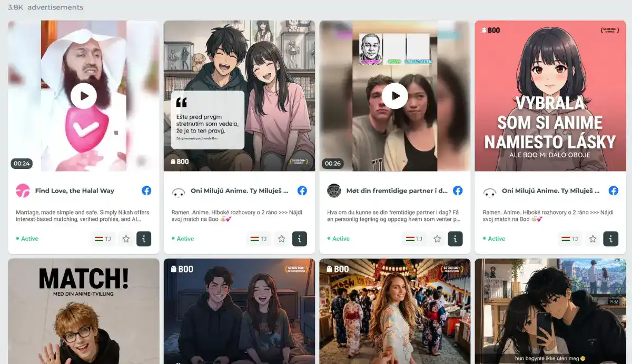
Task: Open Boo ghost avatar on the laughing-couple quote ad
Action: click(x=179, y=191)
